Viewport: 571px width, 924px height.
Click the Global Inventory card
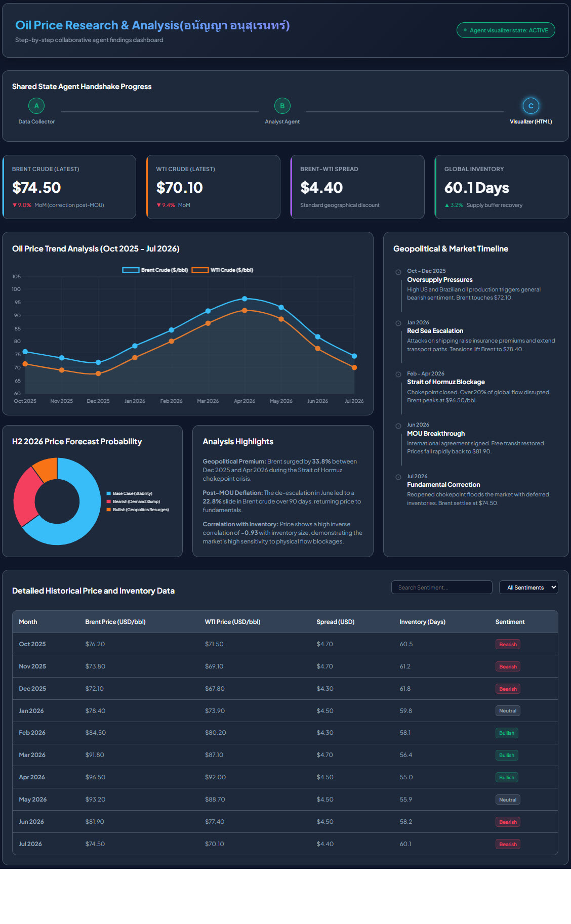tap(502, 187)
